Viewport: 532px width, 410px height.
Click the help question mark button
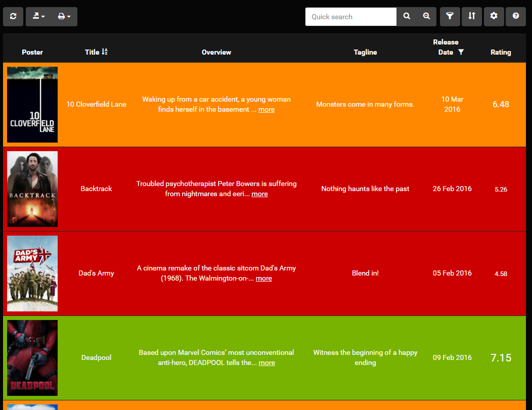tap(516, 17)
